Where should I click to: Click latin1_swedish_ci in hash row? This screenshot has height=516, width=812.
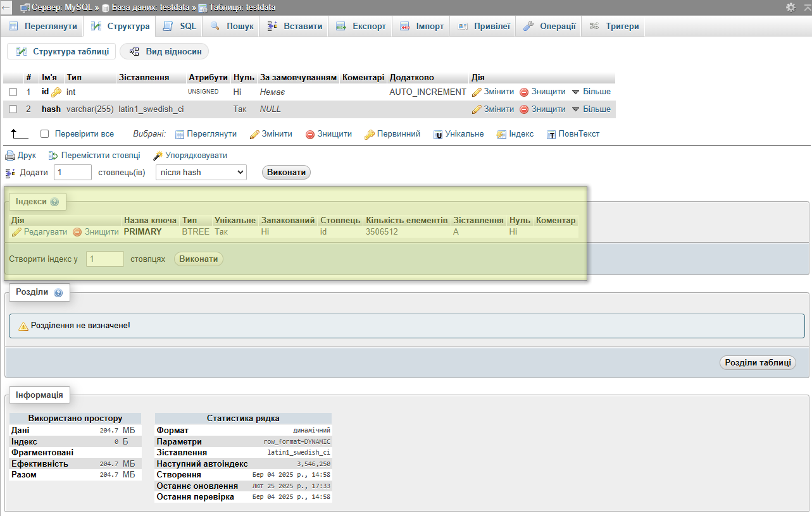point(151,109)
